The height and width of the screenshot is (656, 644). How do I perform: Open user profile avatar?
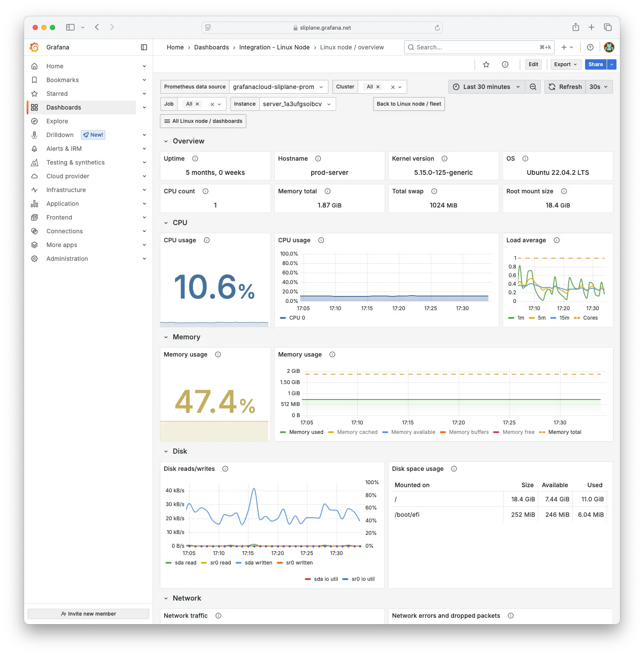(609, 47)
